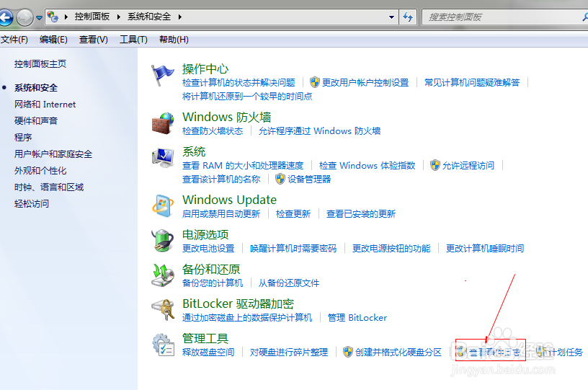Click shield icon beside 允许远程访问
The height and width of the screenshot is (390, 588).
click(x=435, y=165)
